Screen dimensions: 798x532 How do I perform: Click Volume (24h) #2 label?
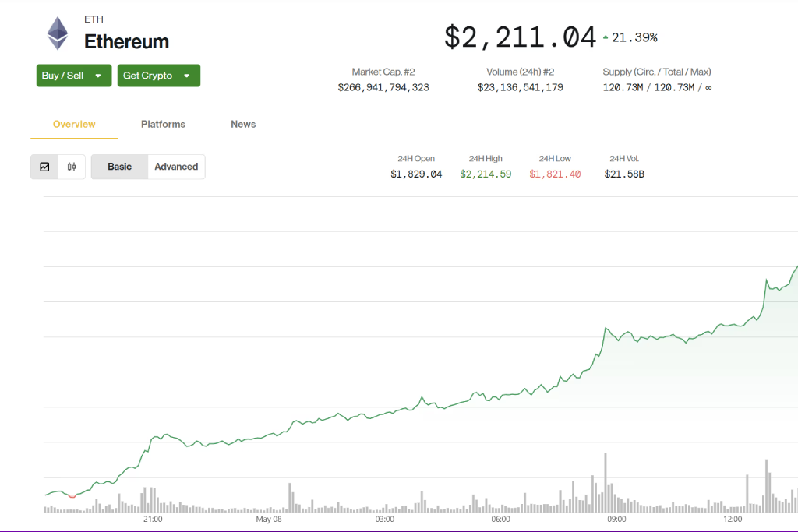(x=520, y=72)
